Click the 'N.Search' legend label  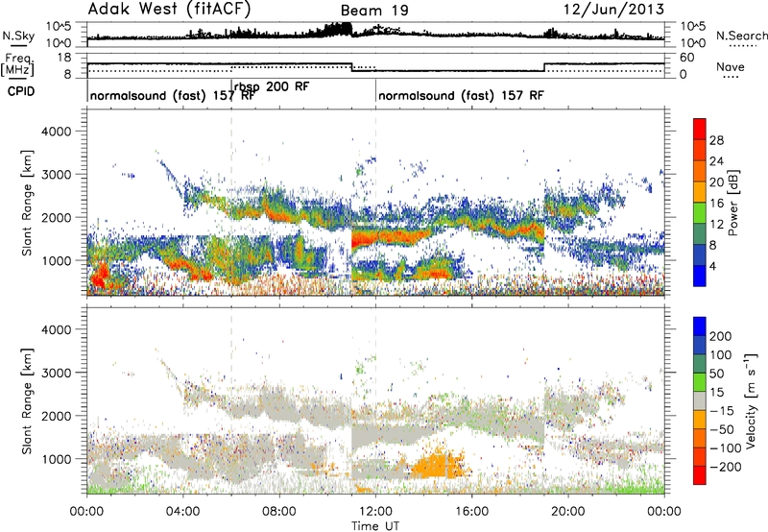point(742,36)
